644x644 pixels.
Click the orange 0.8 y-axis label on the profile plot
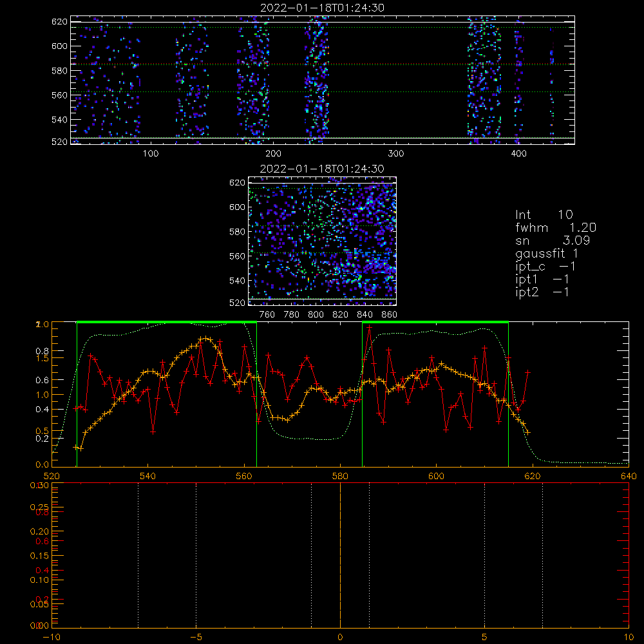point(43,351)
